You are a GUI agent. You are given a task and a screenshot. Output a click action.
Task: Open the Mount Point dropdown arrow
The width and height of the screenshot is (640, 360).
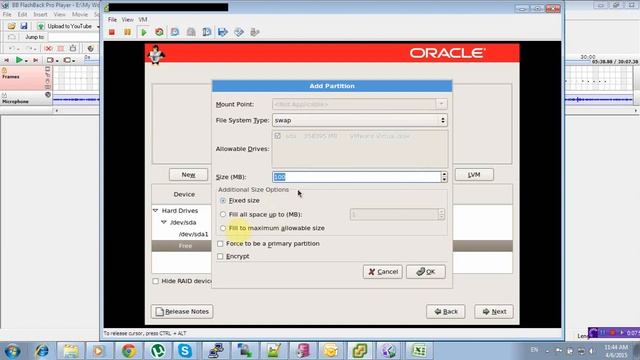point(441,104)
